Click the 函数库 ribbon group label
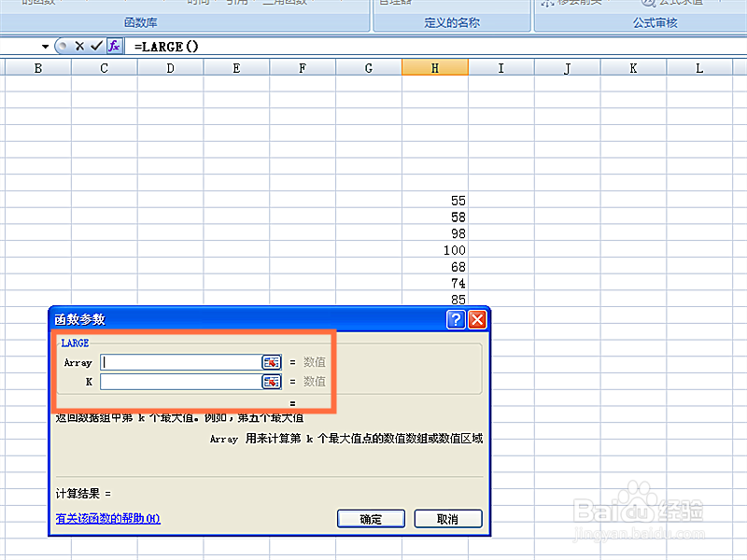Screen dimensions: 747x560 [x=141, y=22]
